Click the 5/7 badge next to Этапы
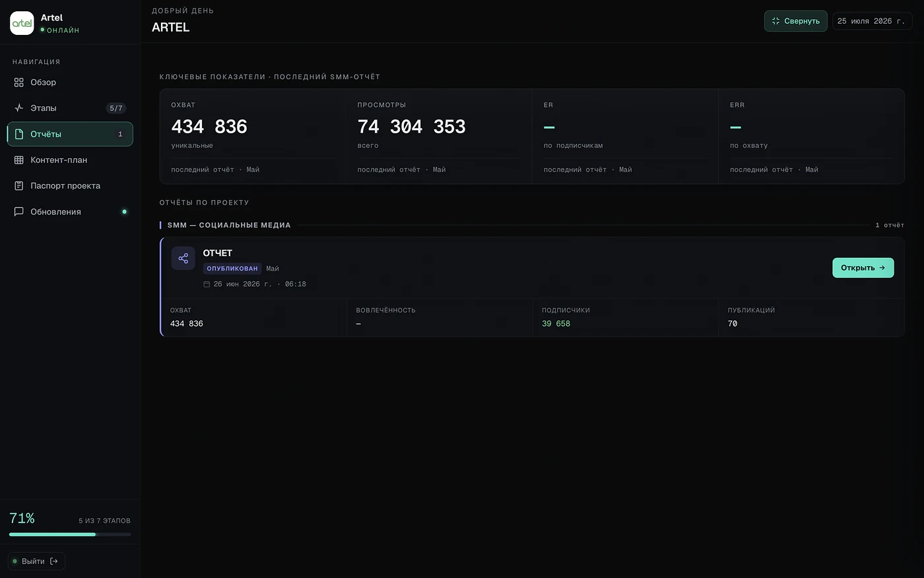Viewport: 924px width, 578px height. point(116,108)
